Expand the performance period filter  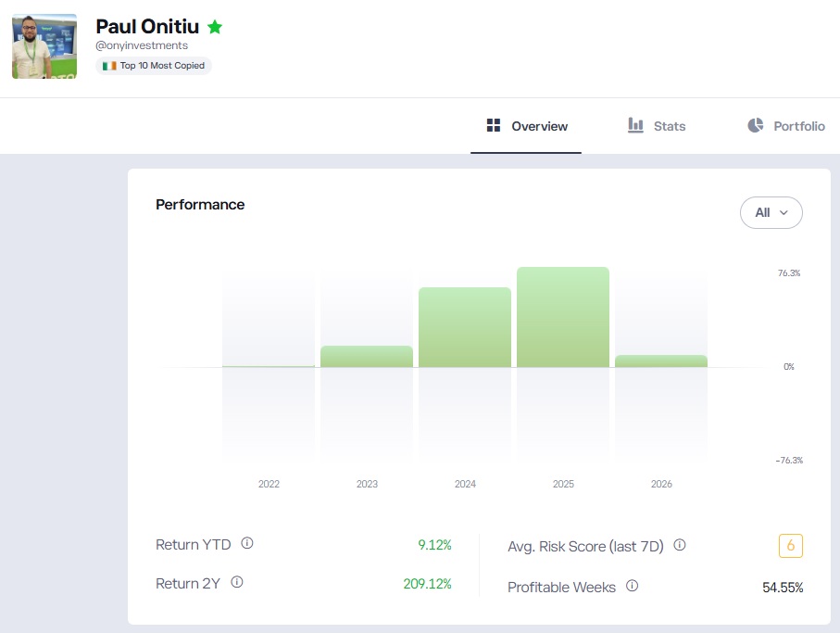click(771, 212)
